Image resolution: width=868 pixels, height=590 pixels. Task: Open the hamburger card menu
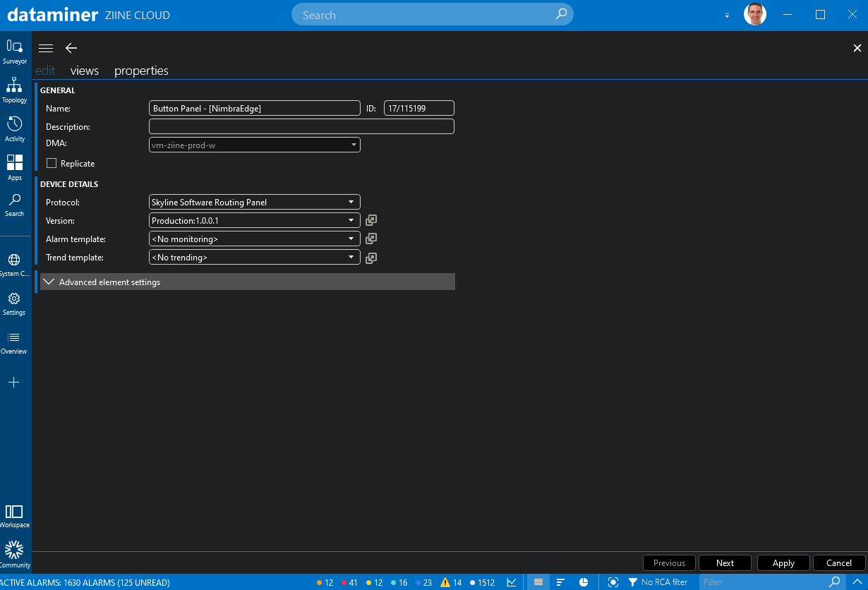tap(46, 48)
